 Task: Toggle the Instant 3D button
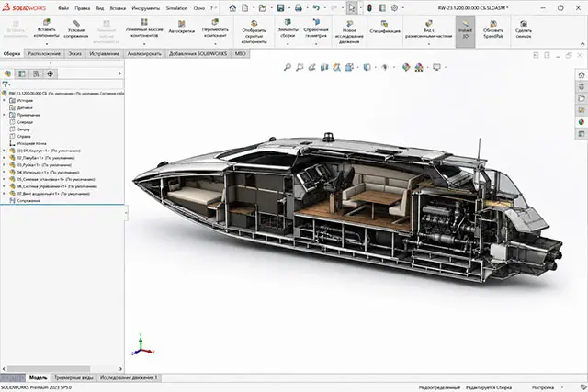(466, 31)
